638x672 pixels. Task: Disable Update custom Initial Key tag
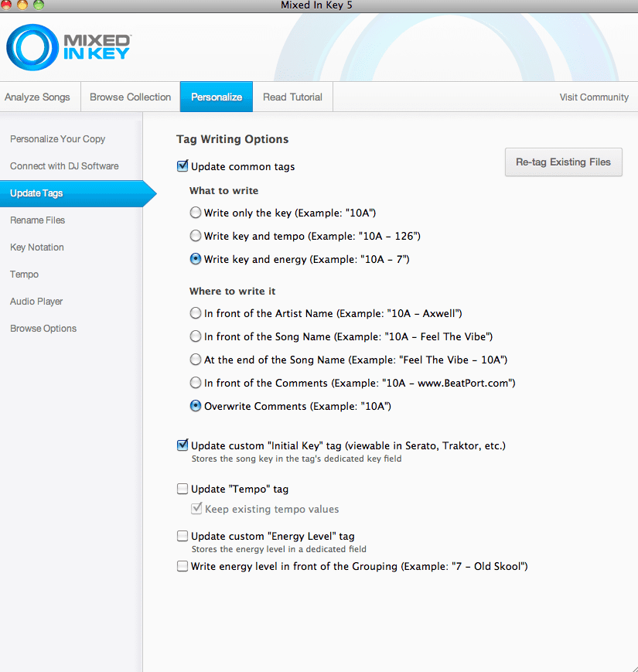pos(183,445)
